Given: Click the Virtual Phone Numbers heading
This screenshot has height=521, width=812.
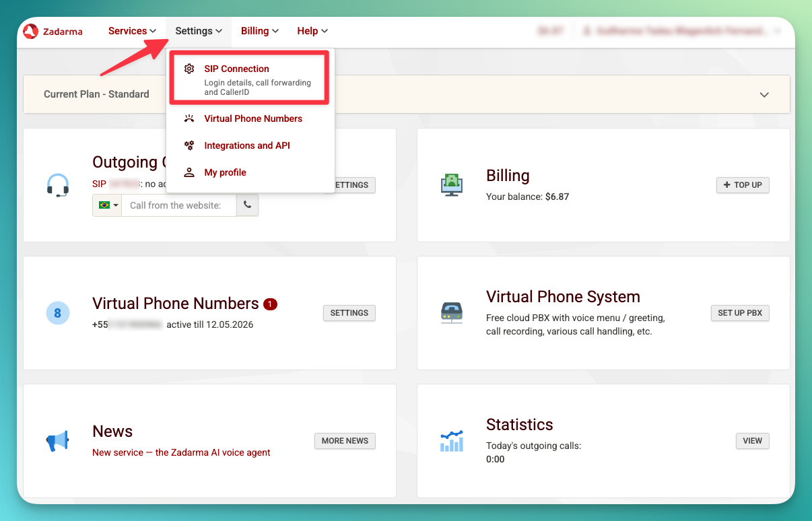Looking at the screenshot, I should (176, 304).
